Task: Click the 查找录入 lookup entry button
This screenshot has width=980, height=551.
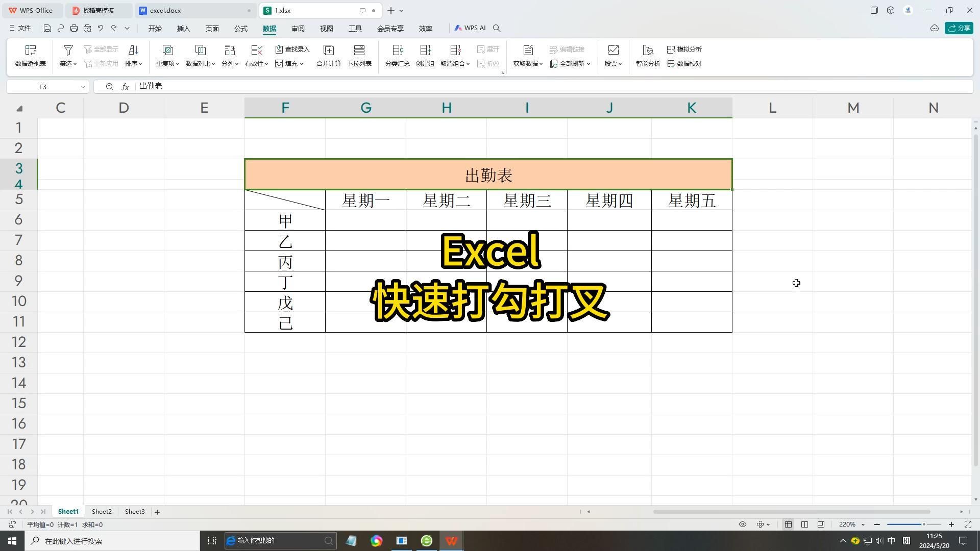Action: tap(292, 49)
